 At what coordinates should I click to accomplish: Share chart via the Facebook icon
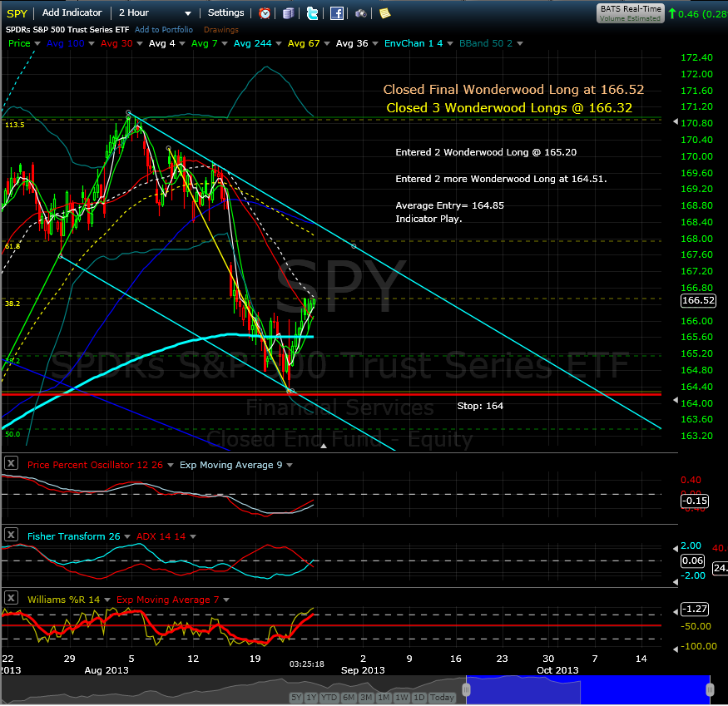[337, 13]
